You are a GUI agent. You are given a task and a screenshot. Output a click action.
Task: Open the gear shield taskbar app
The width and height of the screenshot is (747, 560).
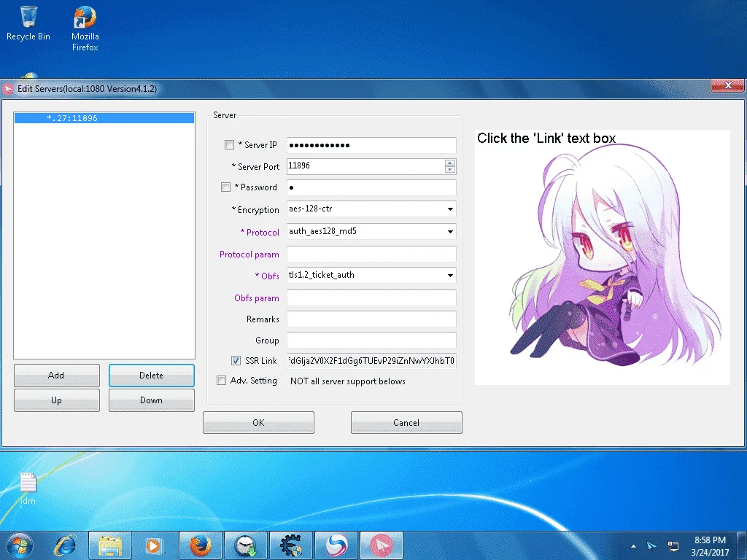[x=290, y=545]
